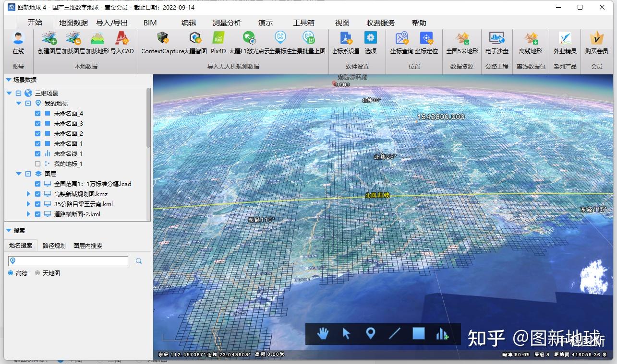Click the 购买会员 icon
Image resolution: width=617 pixels, height=364 pixels.
point(597,38)
